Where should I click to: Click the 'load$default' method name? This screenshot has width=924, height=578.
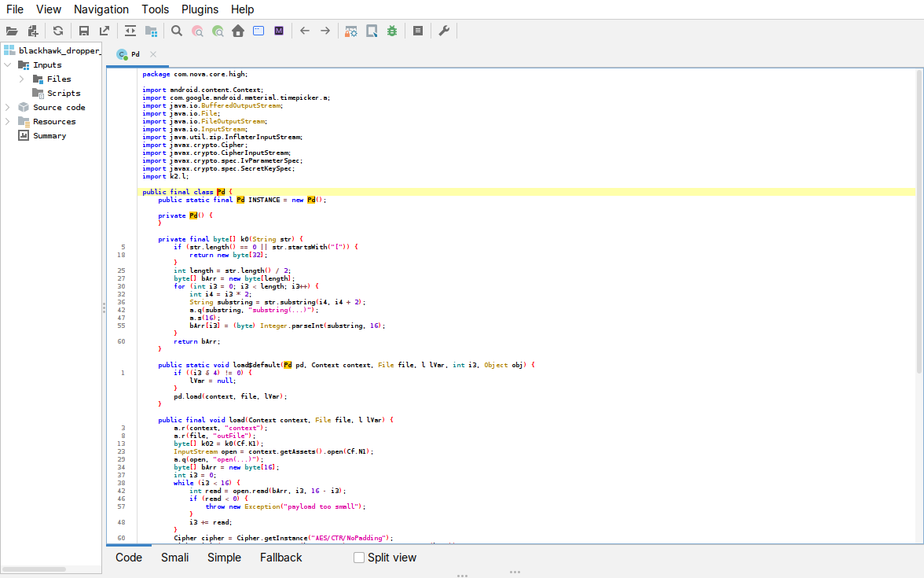click(x=256, y=365)
